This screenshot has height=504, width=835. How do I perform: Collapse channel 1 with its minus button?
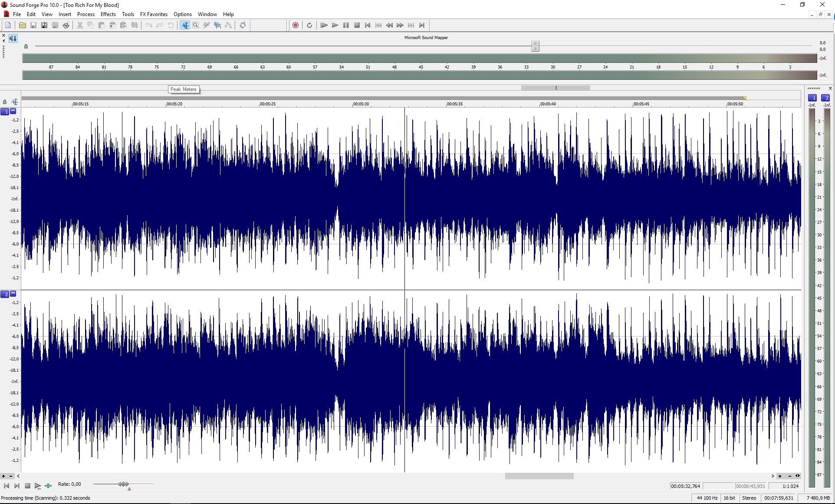tap(13, 111)
